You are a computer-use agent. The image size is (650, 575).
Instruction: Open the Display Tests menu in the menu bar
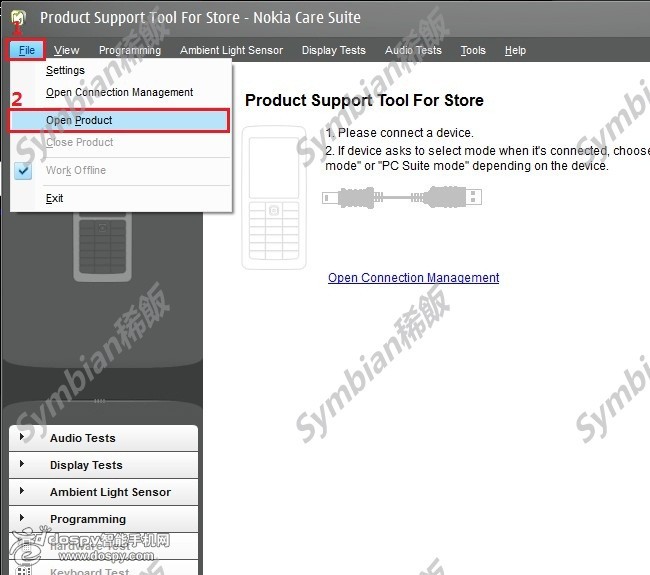click(333, 50)
